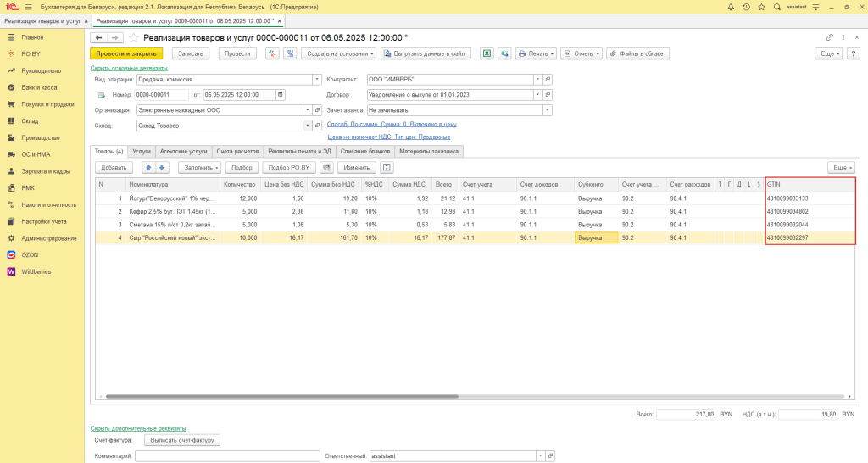
Task: Switch to Списание бланков tab
Action: (x=364, y=151)
